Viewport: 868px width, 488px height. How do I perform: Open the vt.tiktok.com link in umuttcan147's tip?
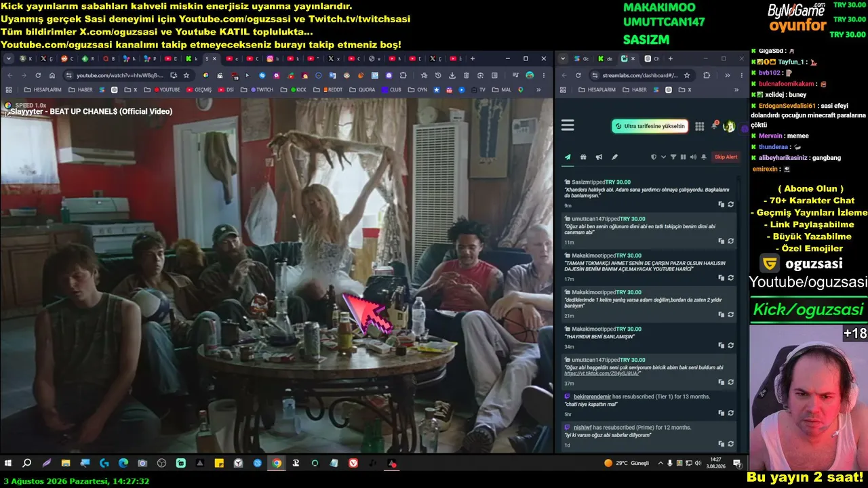pyautogui.click(x=603, y=373)
